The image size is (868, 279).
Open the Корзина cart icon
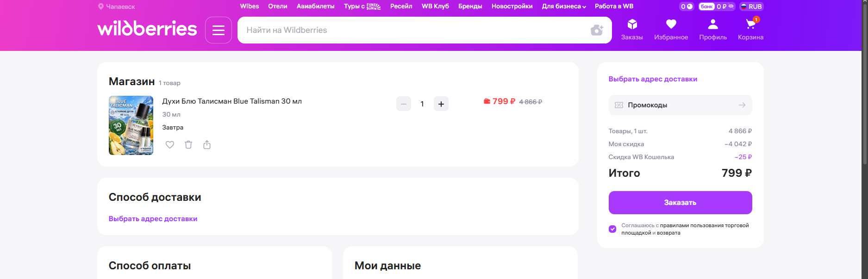pyautogui.click(x=750, y=30)
